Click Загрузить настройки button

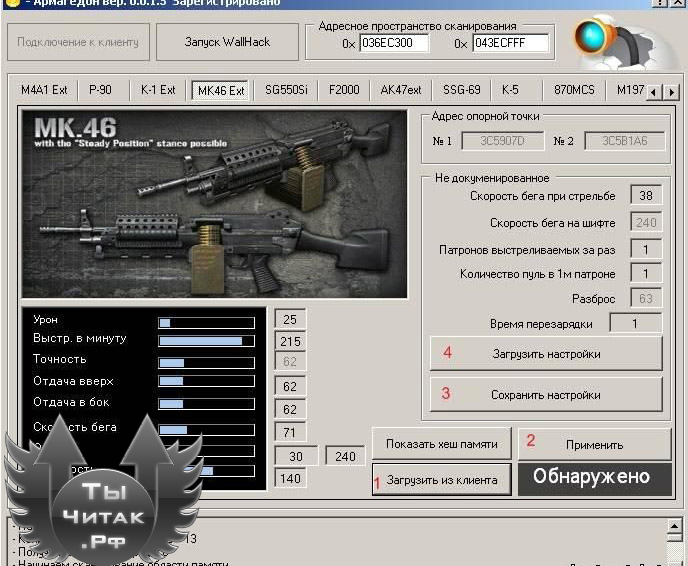[x=546, y=354]
